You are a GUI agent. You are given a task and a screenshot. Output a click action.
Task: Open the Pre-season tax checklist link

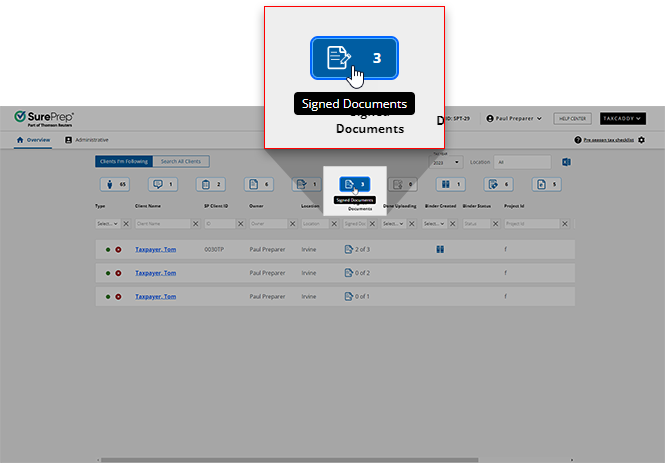[x=609, y=140]
